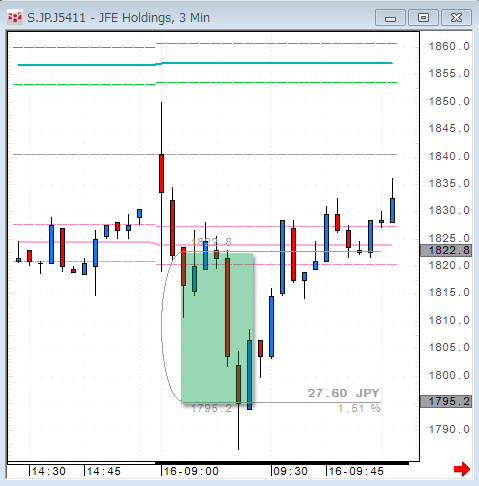This screenshot has height=486, width=479.
Task: Click the 1795.2 label below green box
Action: pos(211,408)
